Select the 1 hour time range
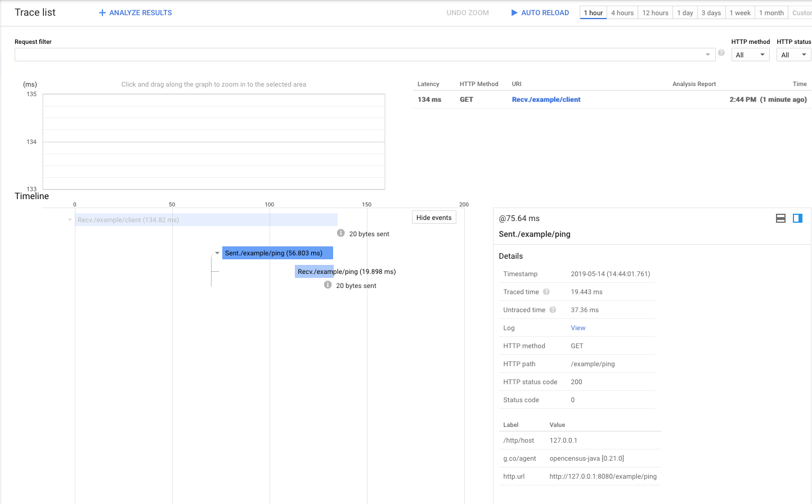812x504 pixels. tap(593, 12)
